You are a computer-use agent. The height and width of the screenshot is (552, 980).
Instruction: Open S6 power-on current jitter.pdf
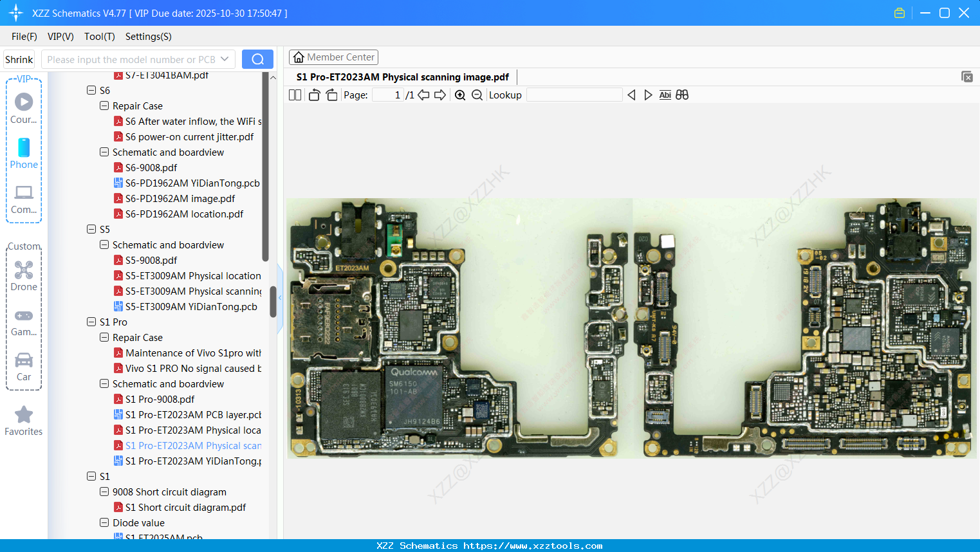tap(189, 137)
